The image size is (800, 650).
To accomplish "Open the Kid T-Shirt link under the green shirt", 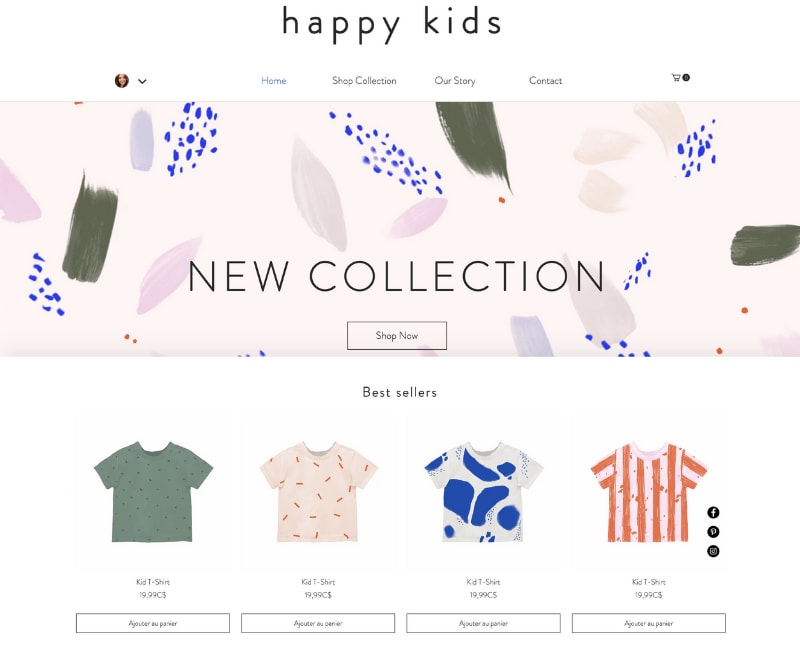I will (151, 580).
